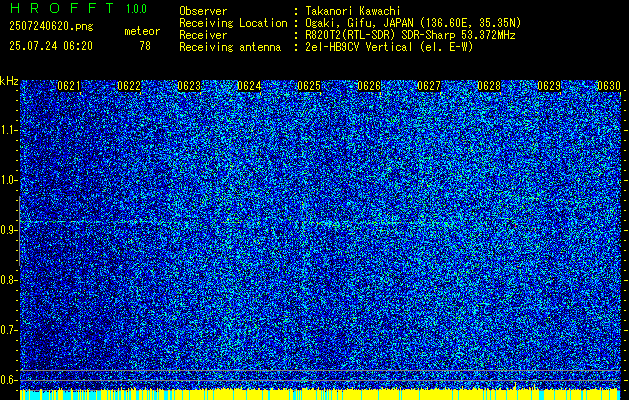Click the Receiving antenna label
The image size is (629, 400).
pyautogui.click(x=230, y=48)
